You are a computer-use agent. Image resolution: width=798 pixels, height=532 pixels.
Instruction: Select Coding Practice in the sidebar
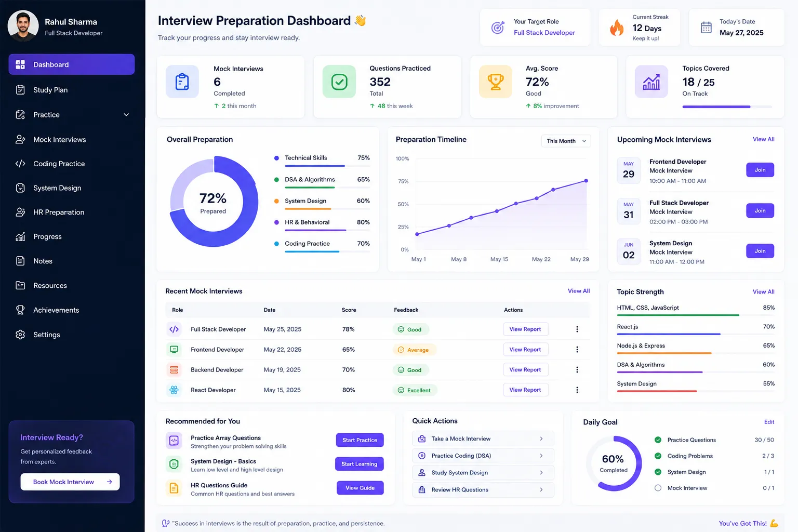[72, 164]
